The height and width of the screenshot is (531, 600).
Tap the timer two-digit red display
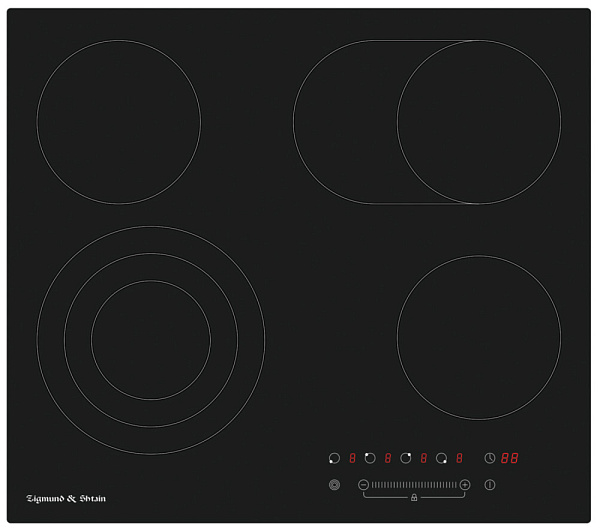click(510, 458)
